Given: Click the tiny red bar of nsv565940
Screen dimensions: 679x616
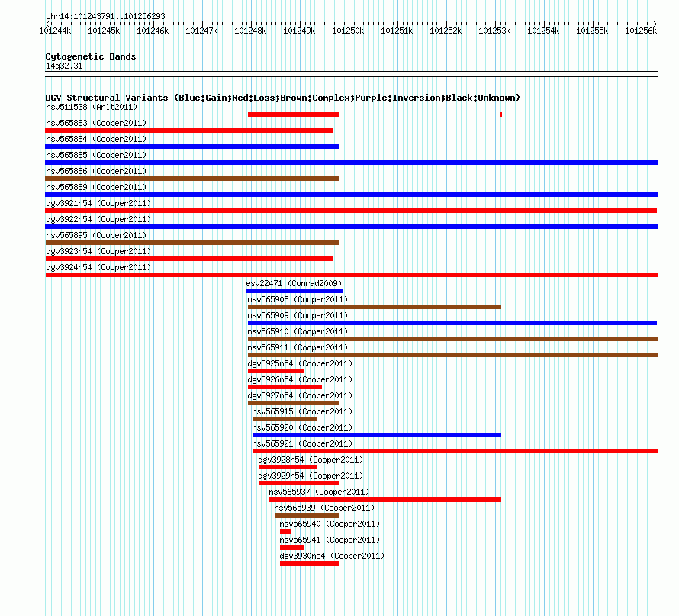Looking at the screenshot, I should 286,531.
